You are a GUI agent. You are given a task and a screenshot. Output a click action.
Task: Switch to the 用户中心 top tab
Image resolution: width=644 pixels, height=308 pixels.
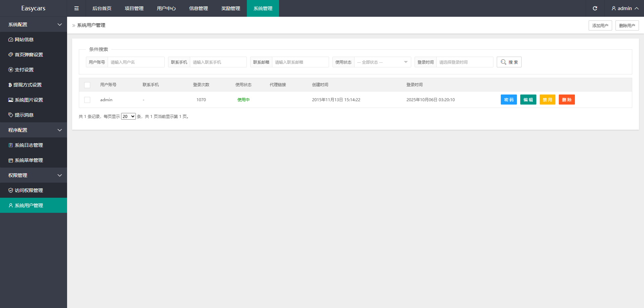[x=166, y=8]
